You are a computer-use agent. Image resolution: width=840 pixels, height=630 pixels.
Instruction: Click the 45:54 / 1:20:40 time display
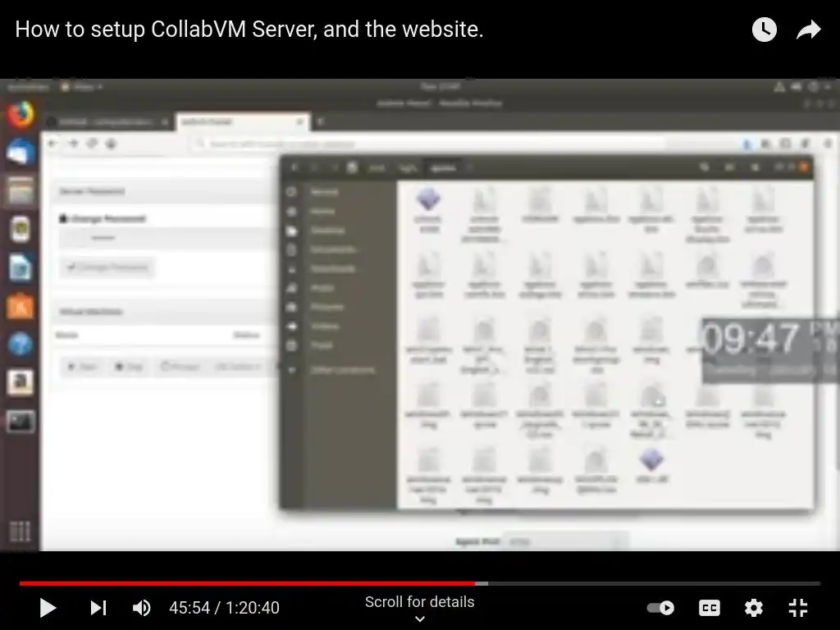(224, 608)
